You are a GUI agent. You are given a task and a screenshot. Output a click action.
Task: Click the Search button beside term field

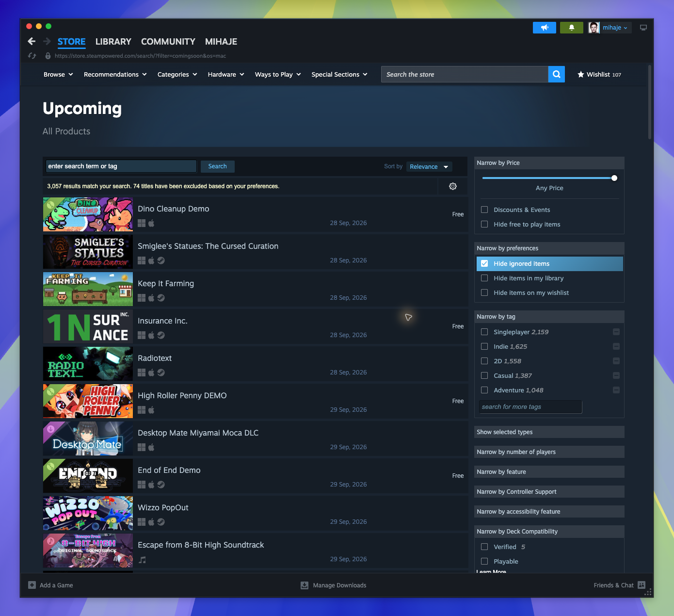(x=218, y=166)
